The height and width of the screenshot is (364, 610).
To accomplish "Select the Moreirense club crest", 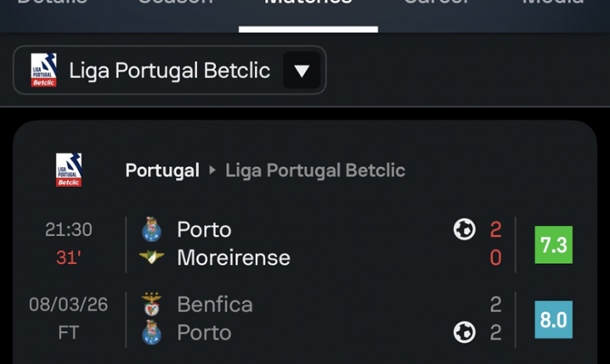I will coord(152,257).
